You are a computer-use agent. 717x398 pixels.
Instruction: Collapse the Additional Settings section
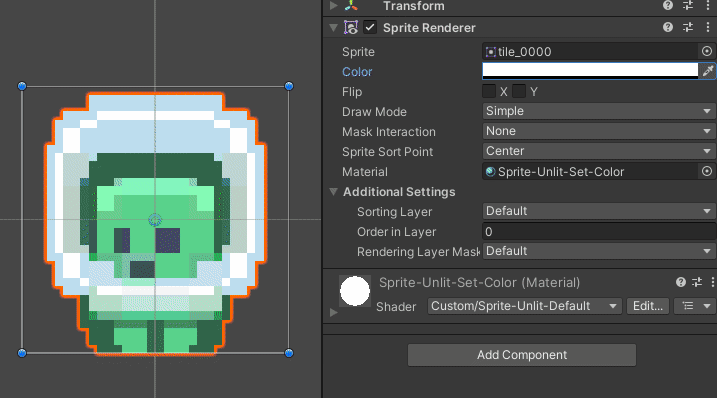point(334,192)
